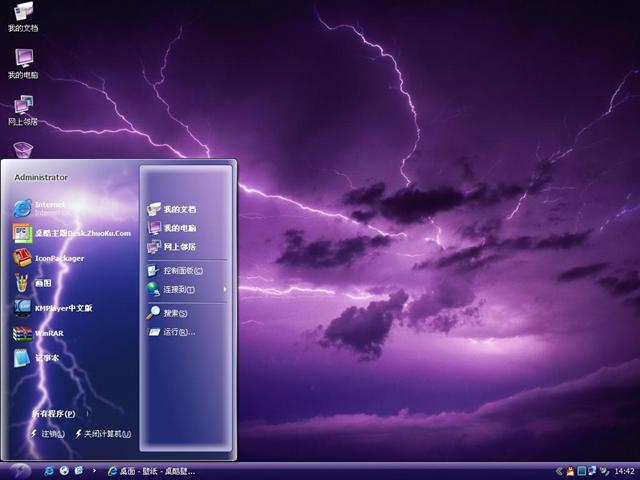Click the globe icon in Quick Launch
The image size is (640, 480).
coord(64,471)
